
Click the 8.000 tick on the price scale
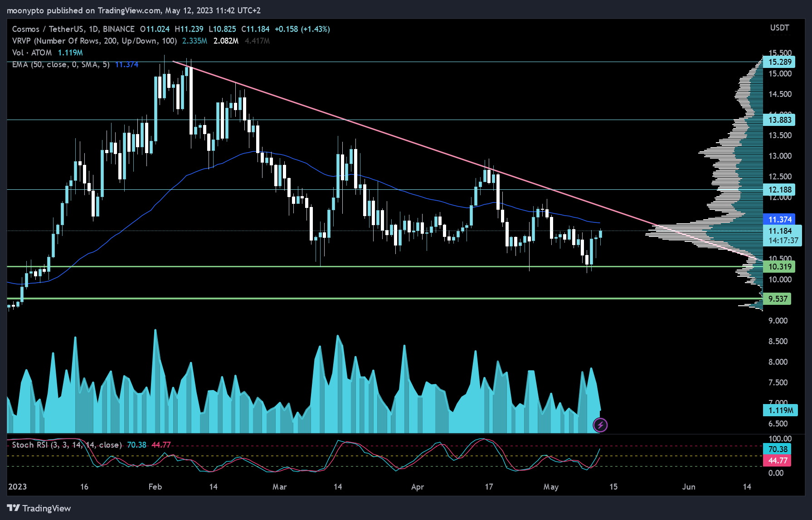coord(778,362)
